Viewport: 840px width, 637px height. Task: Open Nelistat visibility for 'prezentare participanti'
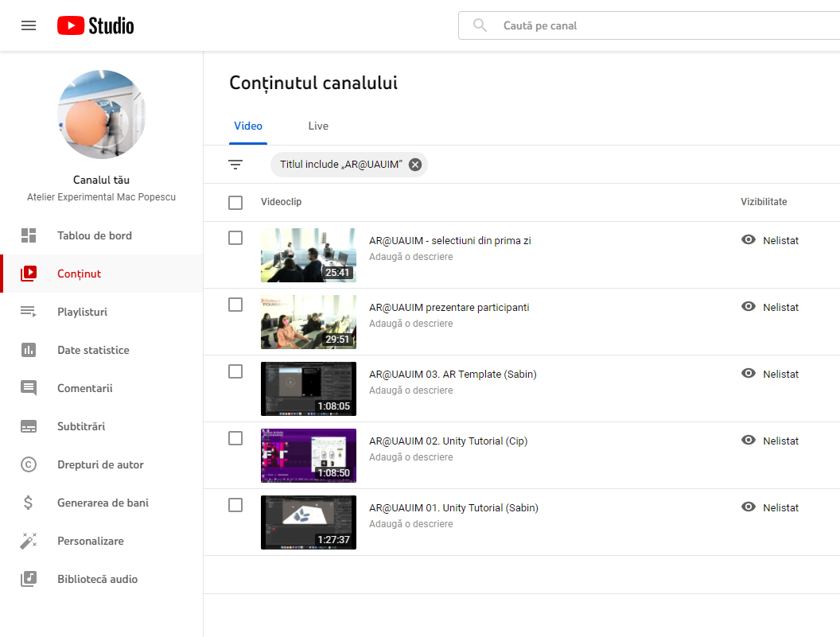(780, 308)
